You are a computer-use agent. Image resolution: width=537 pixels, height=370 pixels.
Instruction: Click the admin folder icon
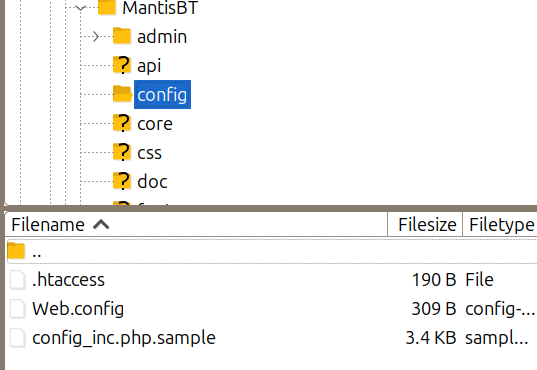(122, 36)
